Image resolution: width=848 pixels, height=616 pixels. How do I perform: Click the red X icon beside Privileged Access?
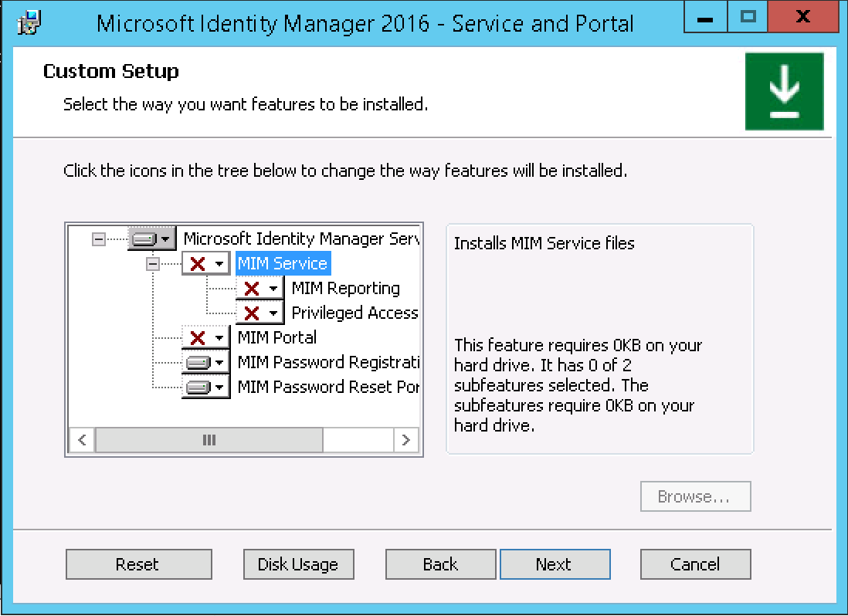[253, 313]
